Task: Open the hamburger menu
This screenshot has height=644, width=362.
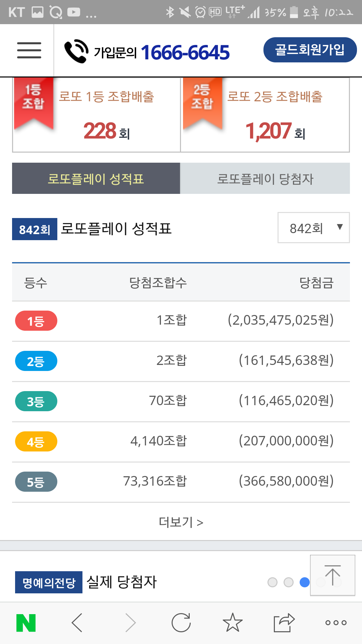Action: (x=29, y=50)
